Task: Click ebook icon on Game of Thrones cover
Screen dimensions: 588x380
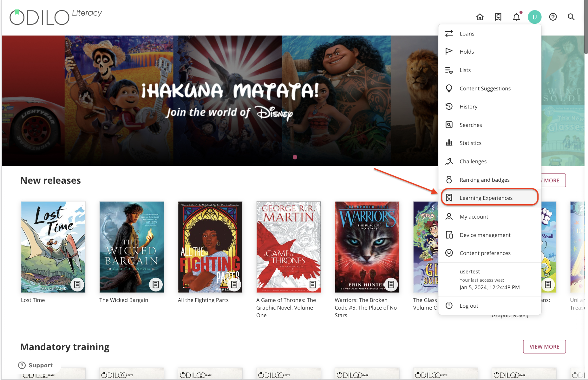Action: coord(313,285)
